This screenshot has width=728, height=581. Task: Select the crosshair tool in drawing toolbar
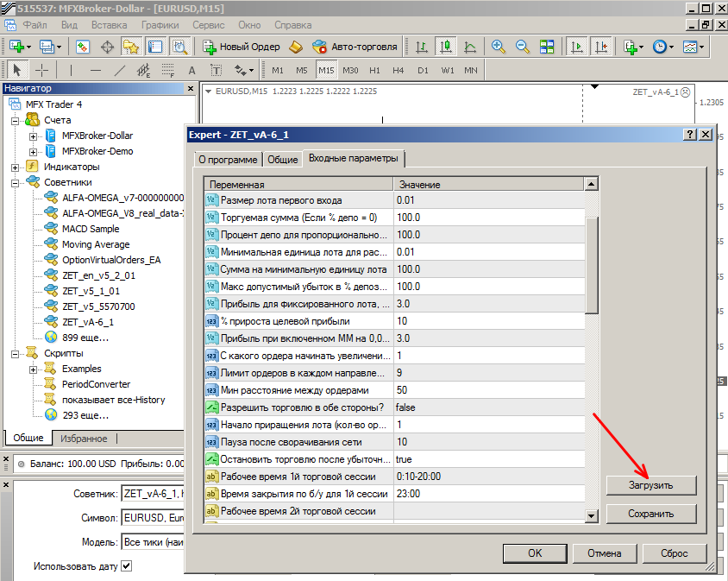click(41, 70)
